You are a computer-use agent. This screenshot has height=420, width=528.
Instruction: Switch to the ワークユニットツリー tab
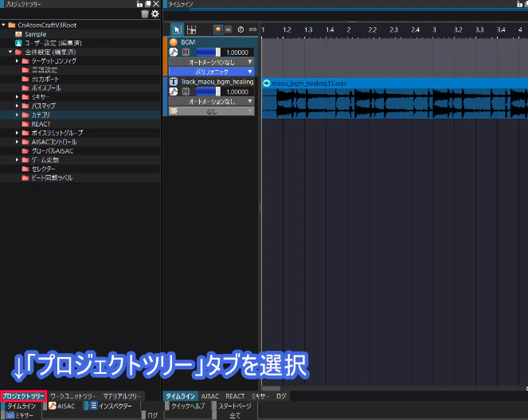(73, 396)
